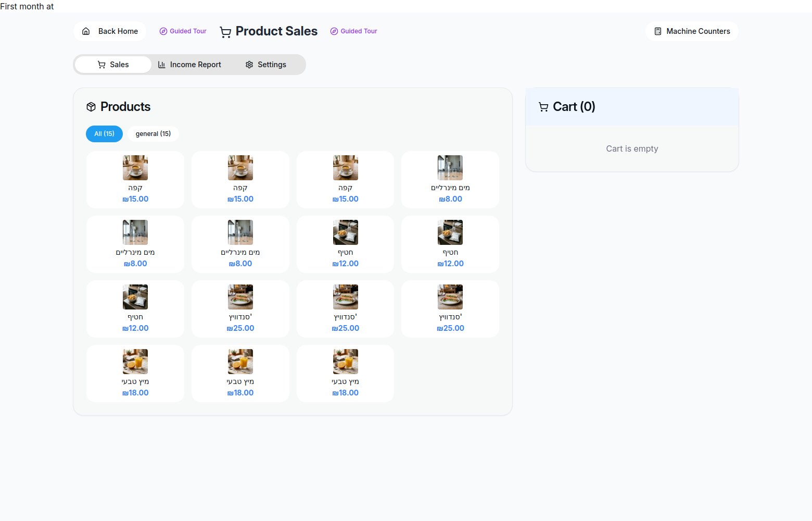Screen dimensions: 812x521
Task: Filter products by general (15)
Action: pos(153,134)
